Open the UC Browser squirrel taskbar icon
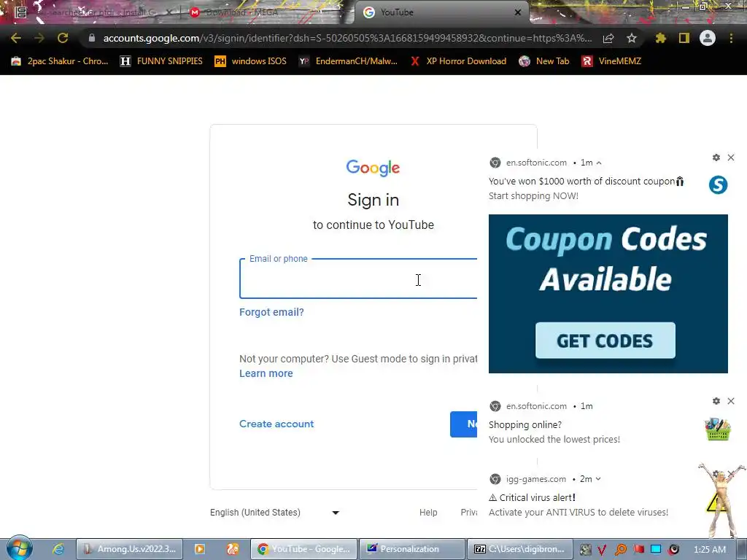The height and width of the screenshot is (560, 747). pos(233,549)
